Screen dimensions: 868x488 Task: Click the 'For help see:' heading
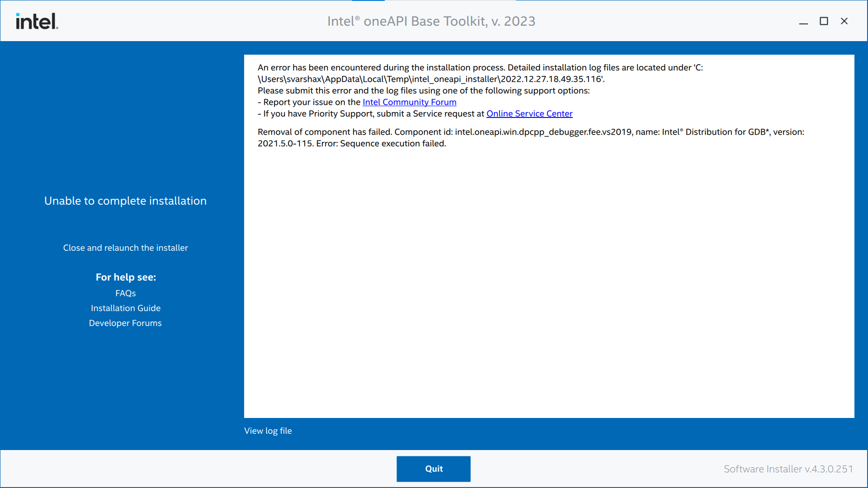(125, 277)
